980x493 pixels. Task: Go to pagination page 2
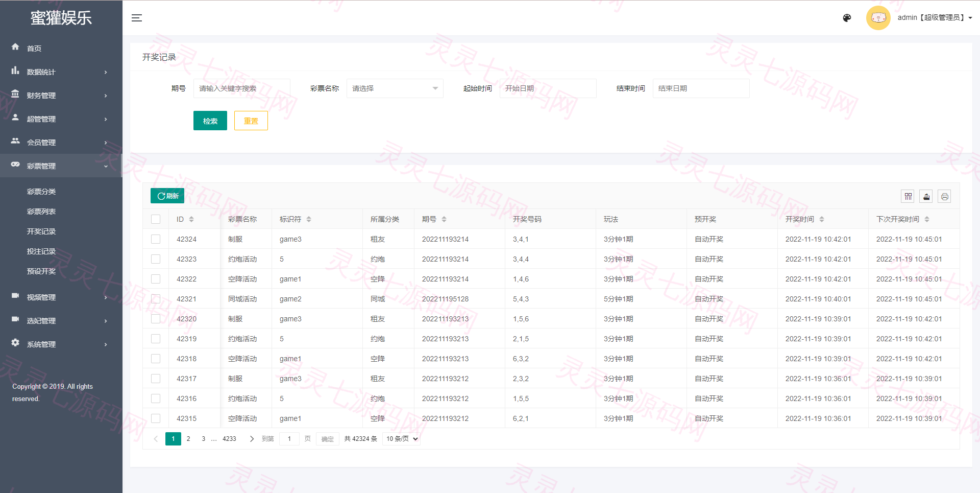[188, 439]
